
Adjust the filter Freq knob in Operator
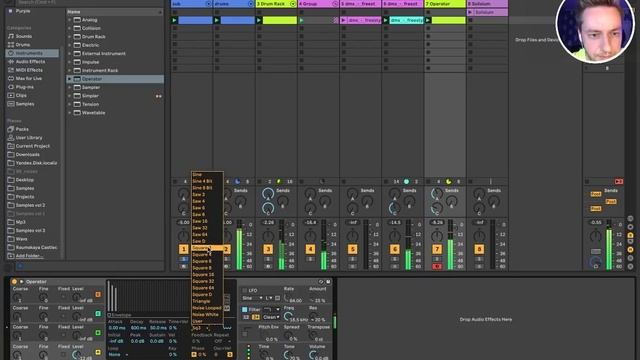[x=288, y=316]
